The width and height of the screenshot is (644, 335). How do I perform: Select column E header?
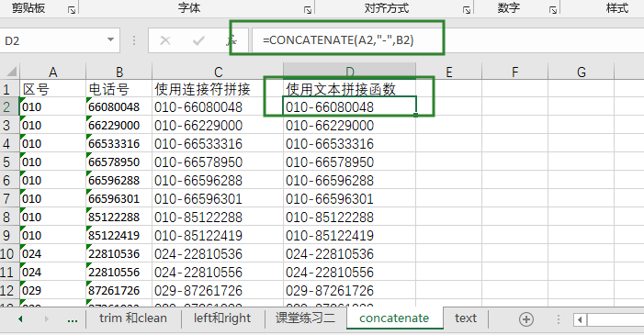(x=449, y=72)
